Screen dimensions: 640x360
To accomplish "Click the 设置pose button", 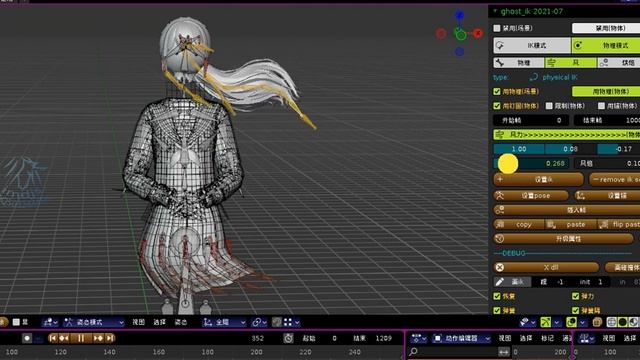I will tap(531, 196).
